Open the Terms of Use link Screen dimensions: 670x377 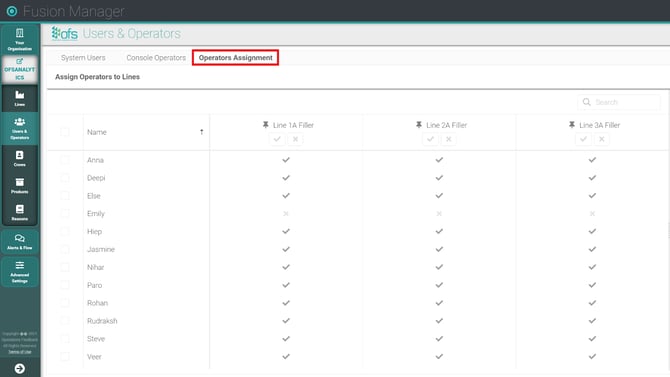point(20,351)
